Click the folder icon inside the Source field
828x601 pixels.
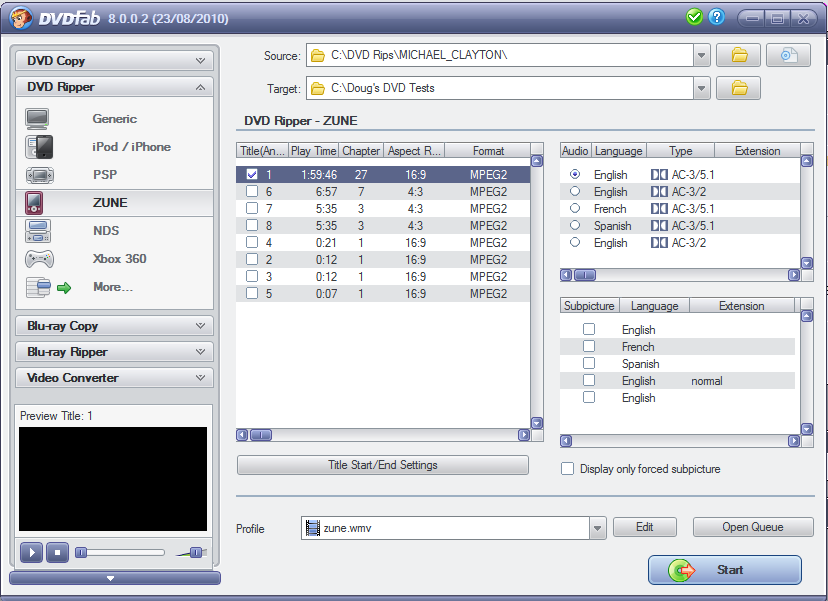click(x=318, y=55)
